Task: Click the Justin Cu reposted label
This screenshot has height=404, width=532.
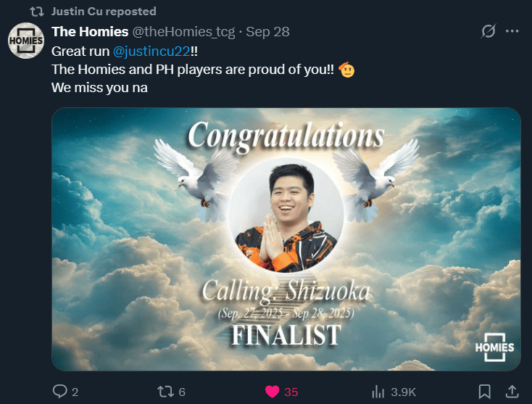Action: pos(104,11)
